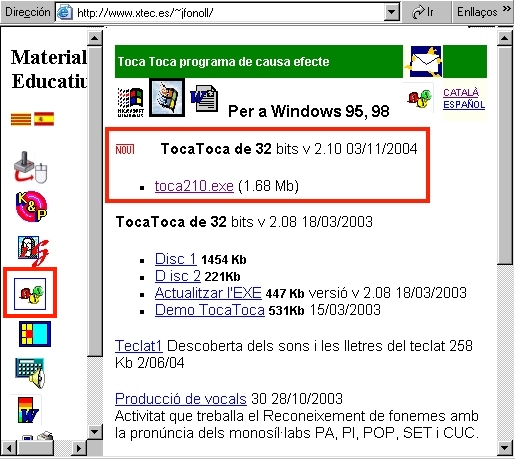
Task: Open the Producció de vocals link
Action: (x=181, y=399)
